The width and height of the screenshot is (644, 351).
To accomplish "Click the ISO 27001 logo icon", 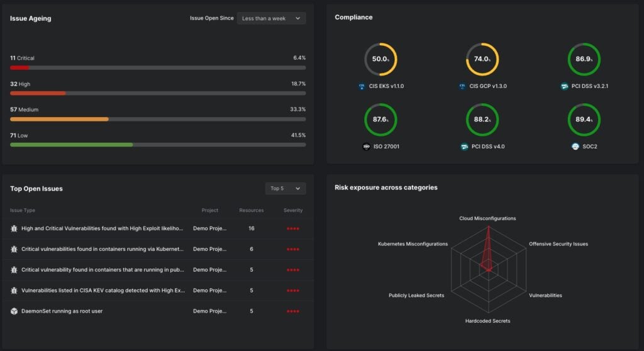I will pyautogui.click(x=366, y=147).
